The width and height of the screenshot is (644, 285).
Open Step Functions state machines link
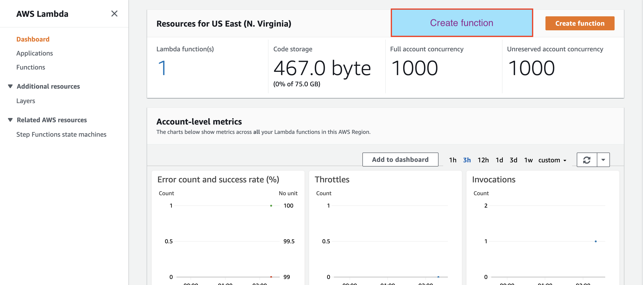click(x=61, y=134)
